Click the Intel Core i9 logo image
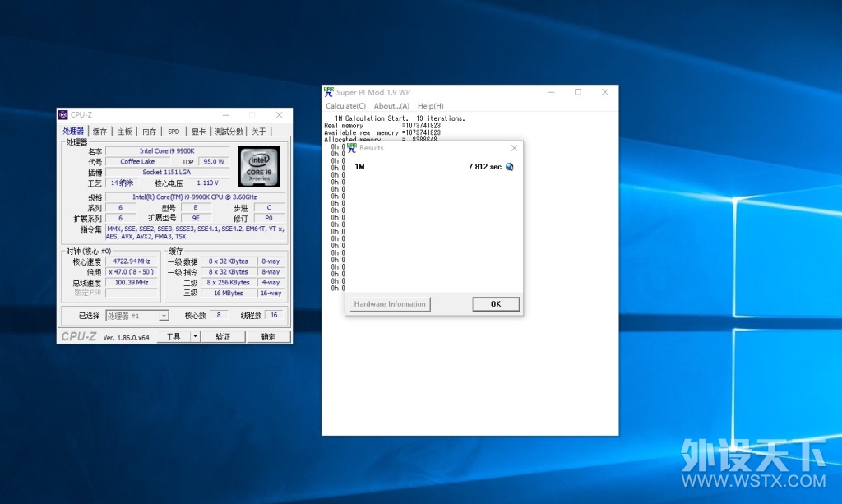This screenshot has height=504, width=842. click(259, 166)
